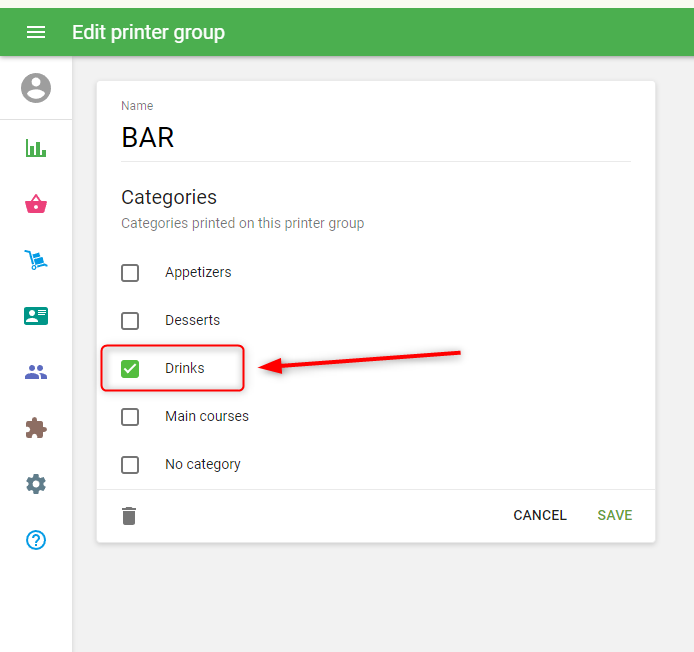
Task: Select the No category checkbox
Action: [x=130, y=465]
